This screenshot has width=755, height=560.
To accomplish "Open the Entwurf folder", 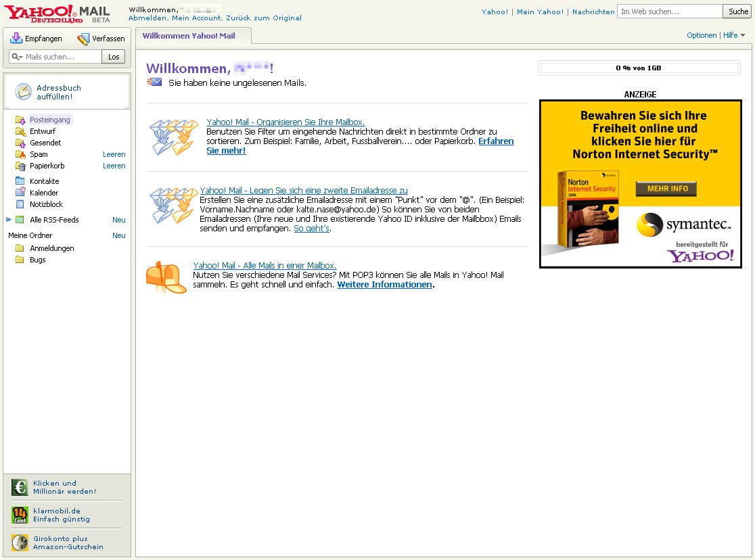I will click(x=43, y=131).
